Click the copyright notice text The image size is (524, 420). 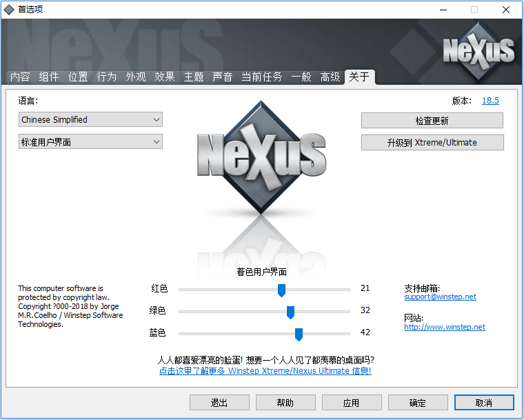pyautogui.click(x=70, y=306)
